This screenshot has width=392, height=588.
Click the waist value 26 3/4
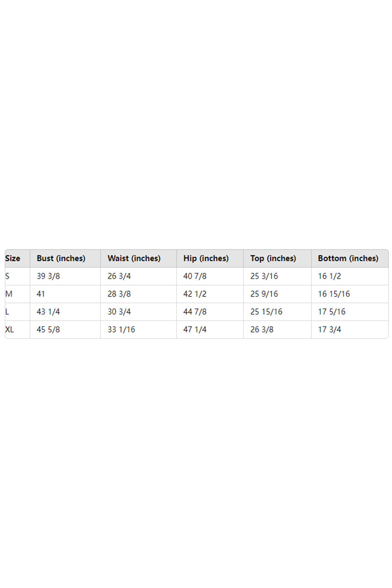119,276
